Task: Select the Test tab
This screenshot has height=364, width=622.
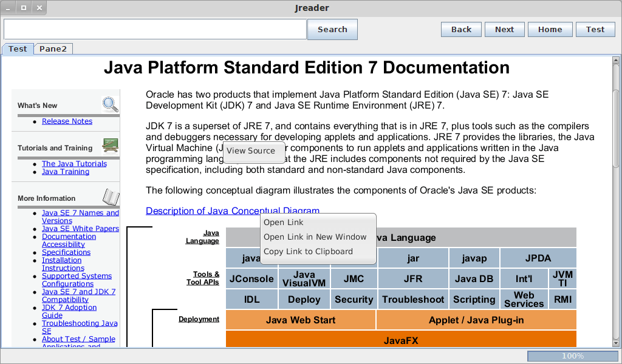Action: pos(17,49)
